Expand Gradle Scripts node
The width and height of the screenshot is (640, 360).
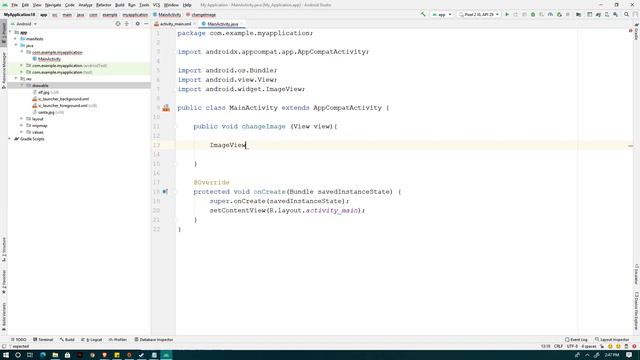pyautogui.click(x=10, y=139)
